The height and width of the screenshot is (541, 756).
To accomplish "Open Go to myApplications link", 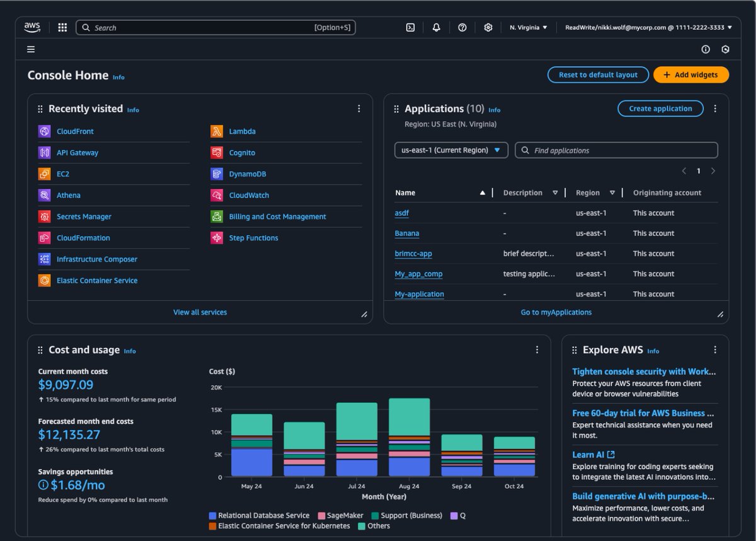I will click(x=556, y=312).
